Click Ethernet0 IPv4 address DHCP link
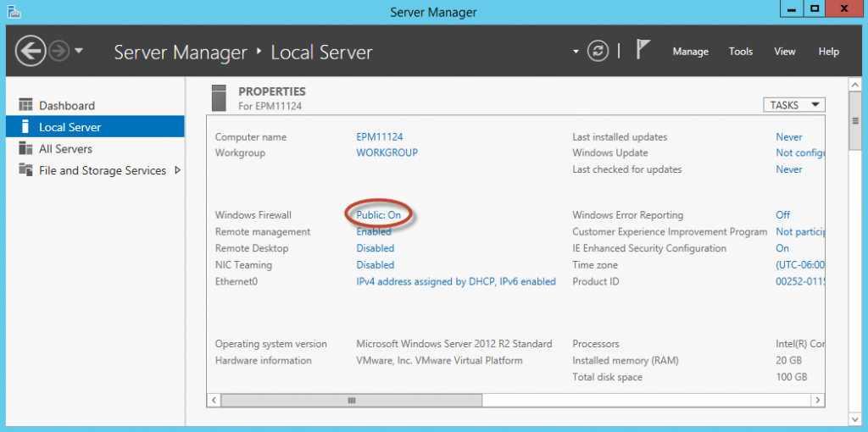This screenshot has width=868, height=432. pos(455,281)
